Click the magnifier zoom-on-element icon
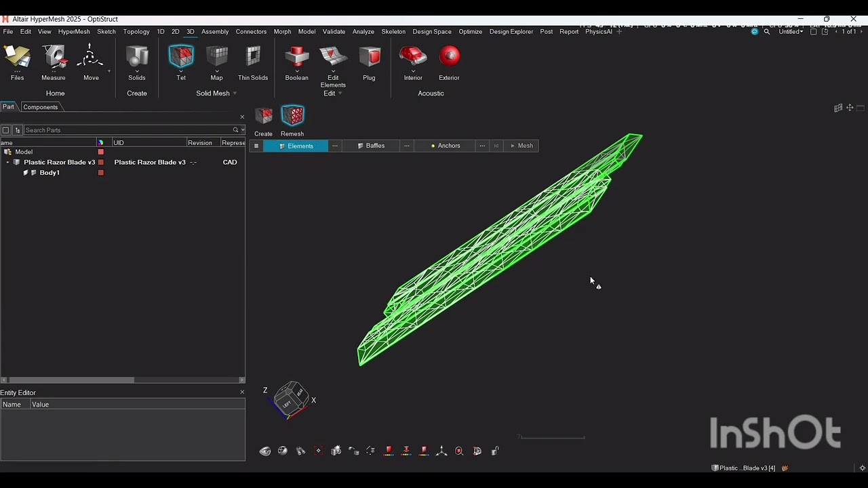This screenshot has width=868, height=488. [x=459, y=451]
